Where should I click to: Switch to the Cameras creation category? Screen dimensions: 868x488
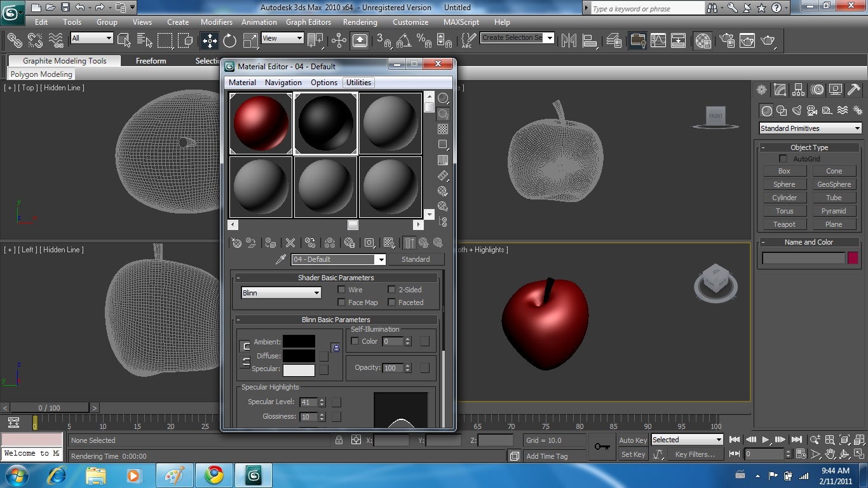[x=812, y=111]
